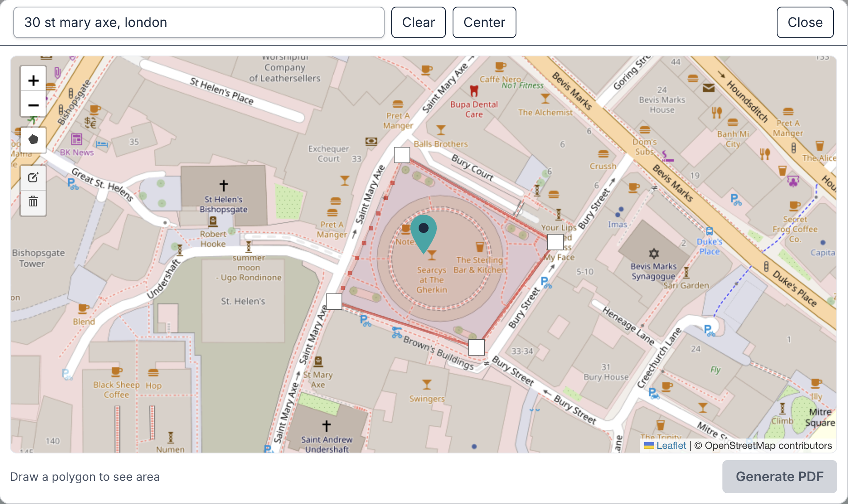Grab the polygon corner handle near Saint Mary Axe

[334, 302]
